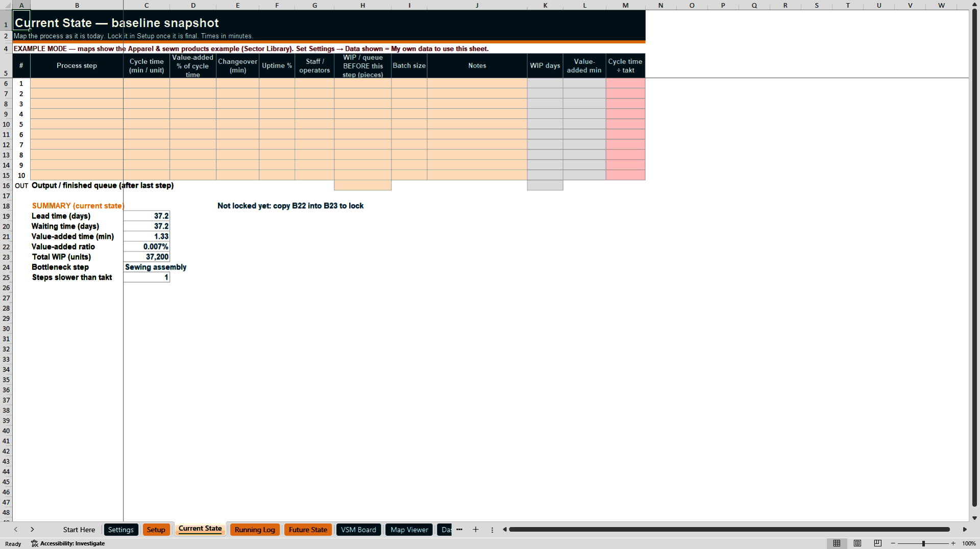Select the Current State sheet tab
Image resolution: width=980 pixels, height=549 pixels.
pyautogui.click(x=200, y=529)
